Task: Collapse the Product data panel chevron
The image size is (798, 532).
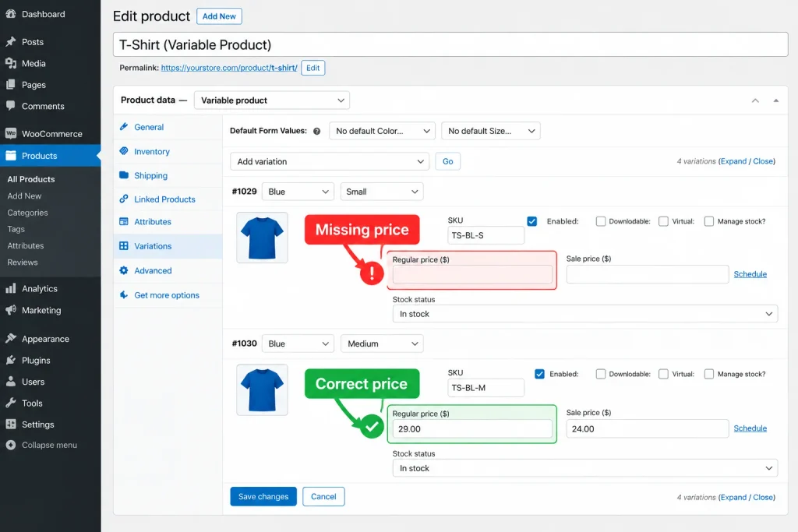Action: coord(755,100)
